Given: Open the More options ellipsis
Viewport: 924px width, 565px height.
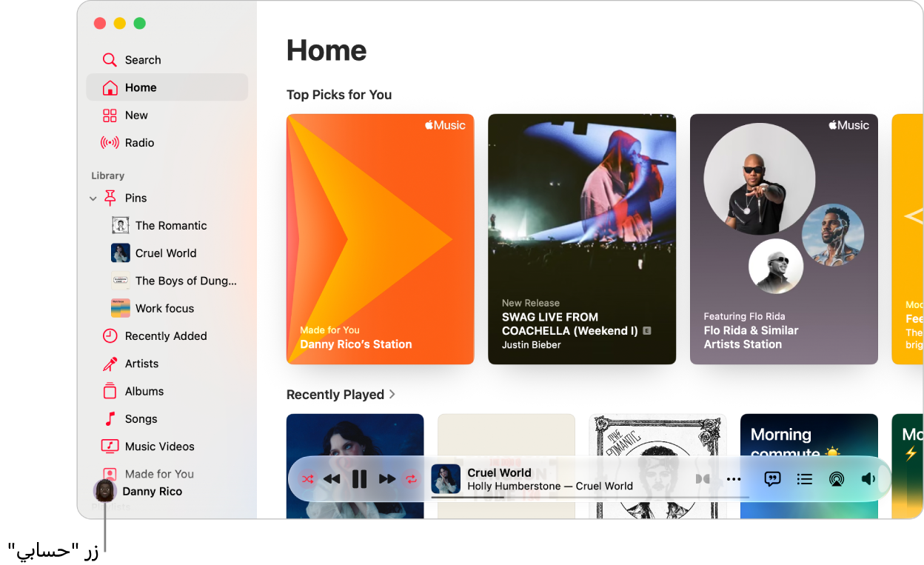Looking at the screenshot, I should [734, 479].
